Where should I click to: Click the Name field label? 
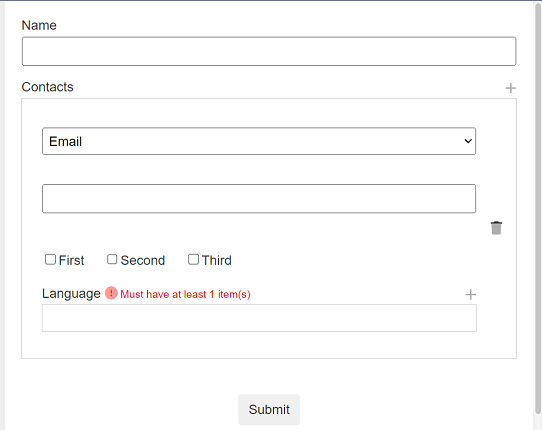(39, 25)
